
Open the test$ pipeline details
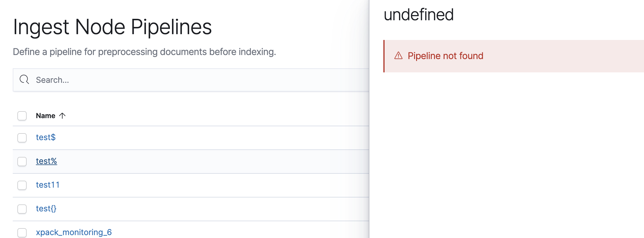[45, 138]
